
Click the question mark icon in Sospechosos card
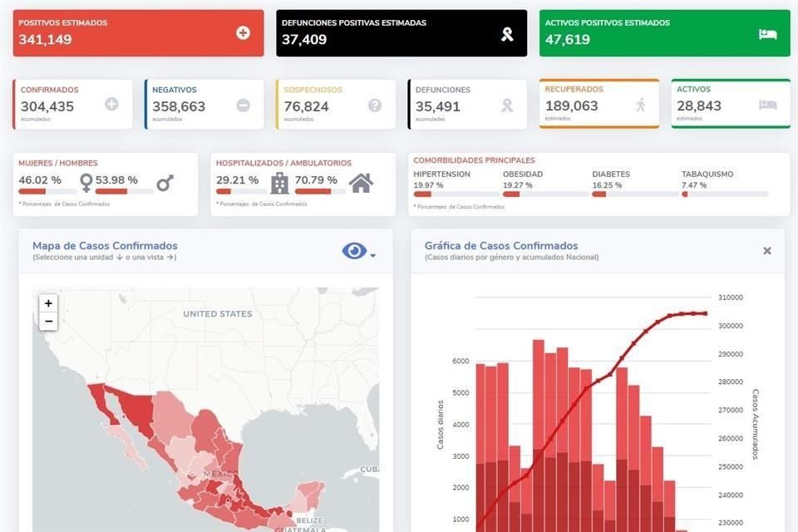pyautogui.click(x=375, y=105)
